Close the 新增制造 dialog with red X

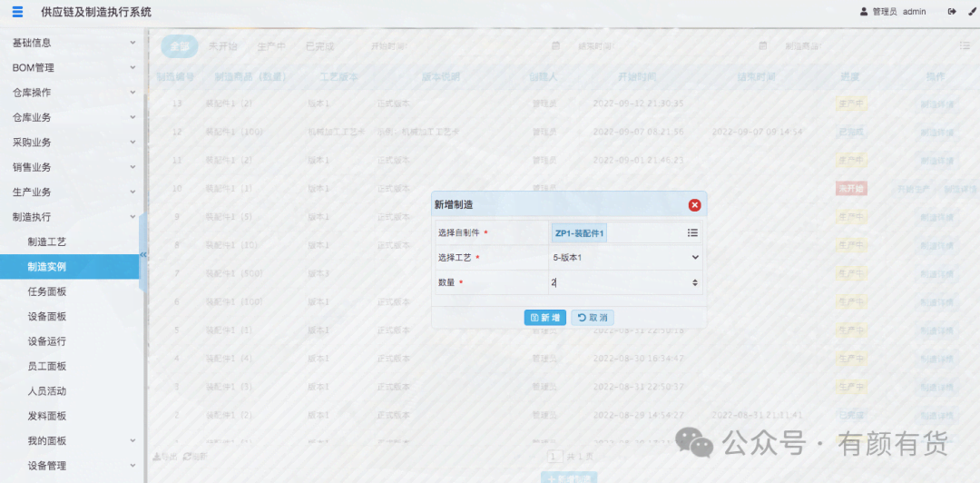click(694, 205)
